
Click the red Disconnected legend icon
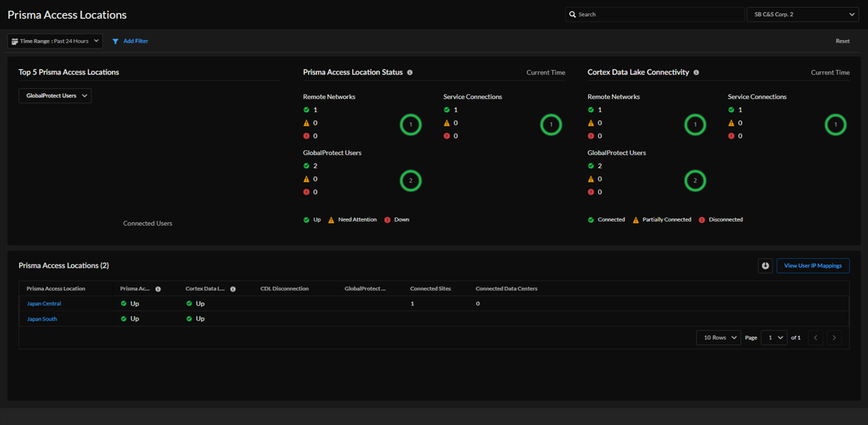pyautogui.click(x=702, y=220)
